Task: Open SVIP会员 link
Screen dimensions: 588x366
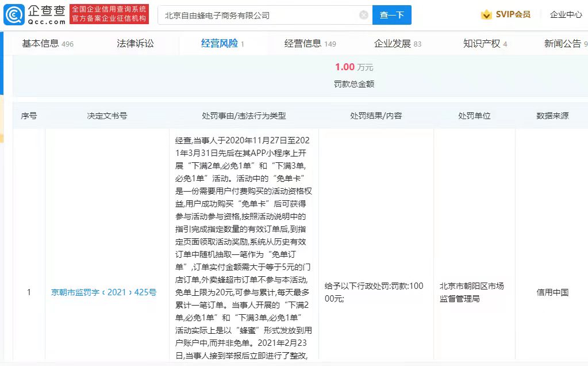Action: point(513,14)
